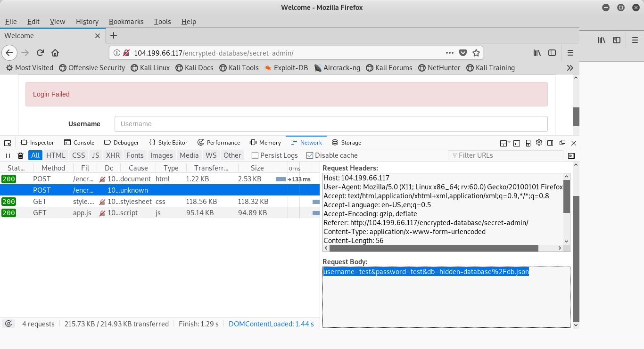Switch to the Console tab
The height and width of the screenshot is (349, 644).
click(79, 143)
